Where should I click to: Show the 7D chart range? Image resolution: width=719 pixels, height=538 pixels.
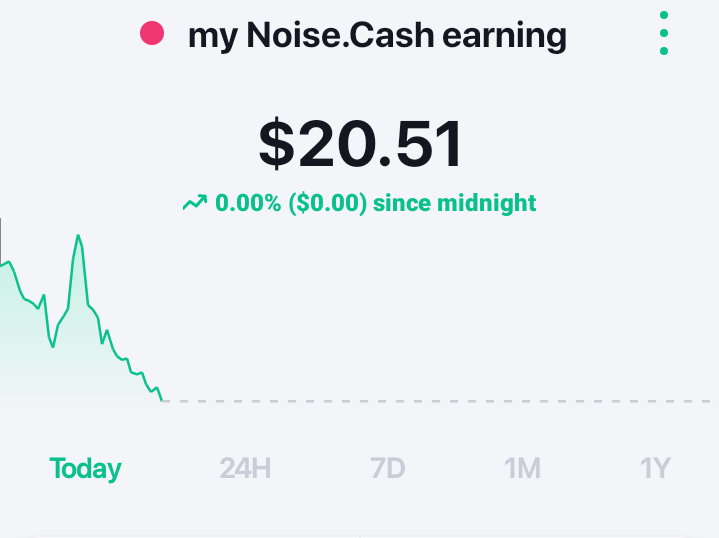[387, 468]
